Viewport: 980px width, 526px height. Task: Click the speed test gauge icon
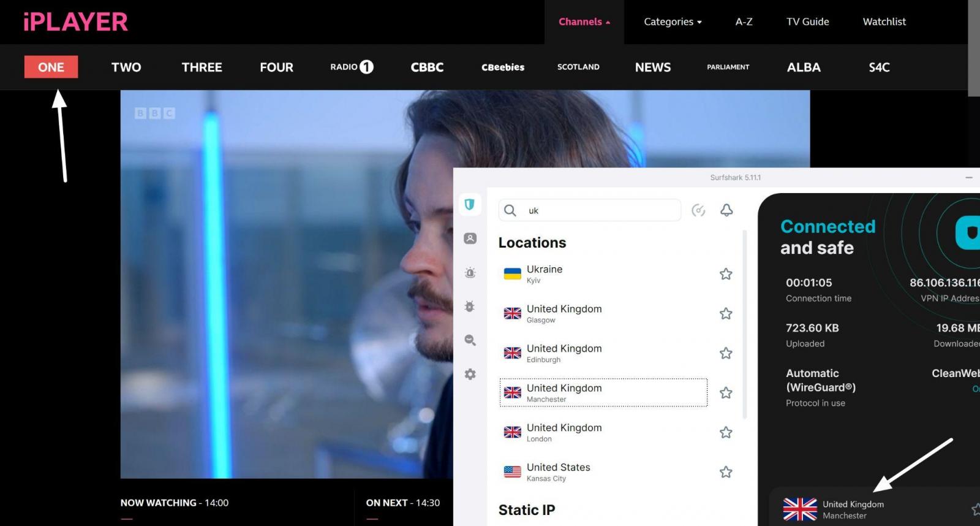point(698,210)
